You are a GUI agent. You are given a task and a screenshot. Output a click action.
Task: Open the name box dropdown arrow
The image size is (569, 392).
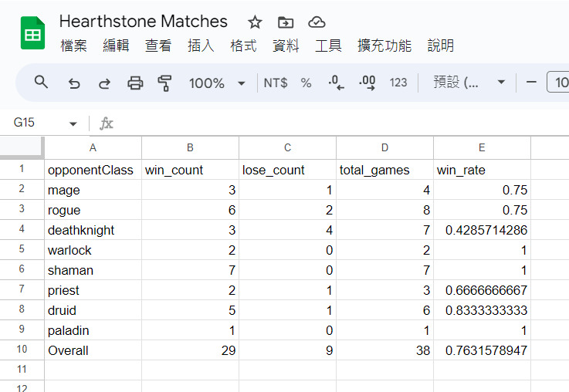[x=73, y=124]
